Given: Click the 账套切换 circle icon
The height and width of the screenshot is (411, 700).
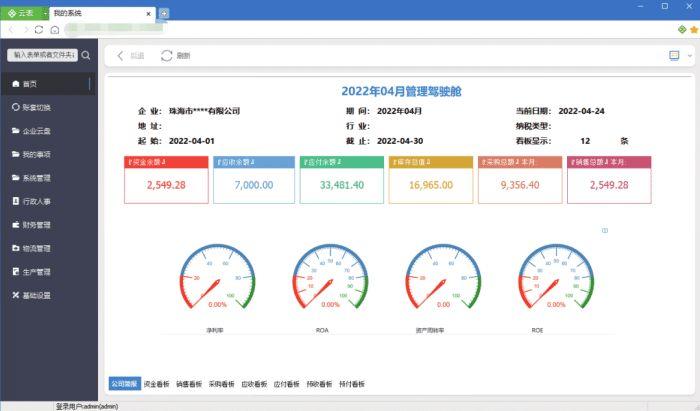Looking at the screenshot, I should click(x=16, y=107).
